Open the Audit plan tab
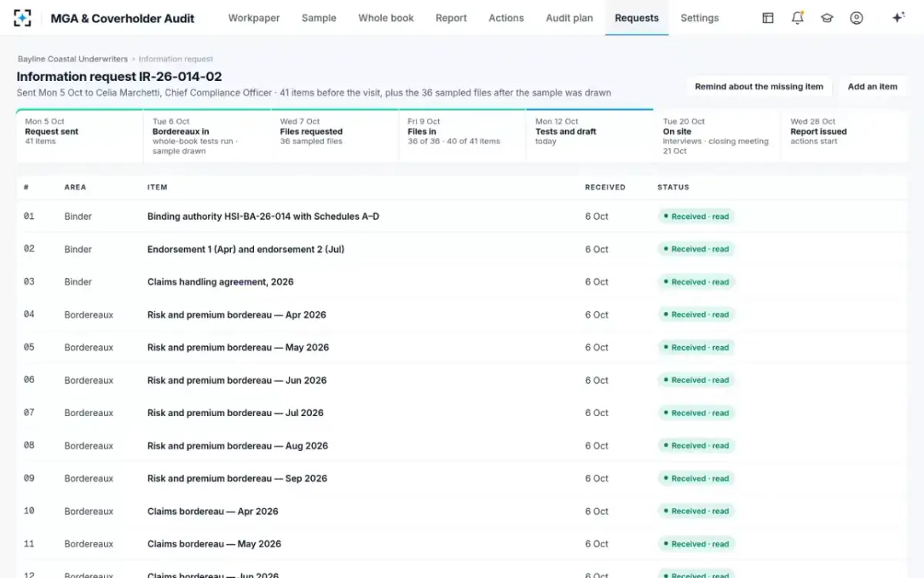924x578 pixels. 570,18
